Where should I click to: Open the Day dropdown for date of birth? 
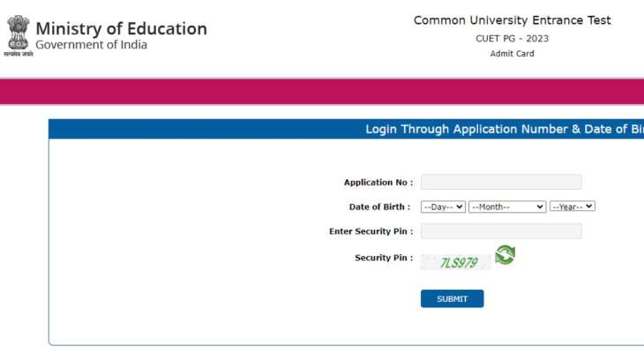click(443, 207)
